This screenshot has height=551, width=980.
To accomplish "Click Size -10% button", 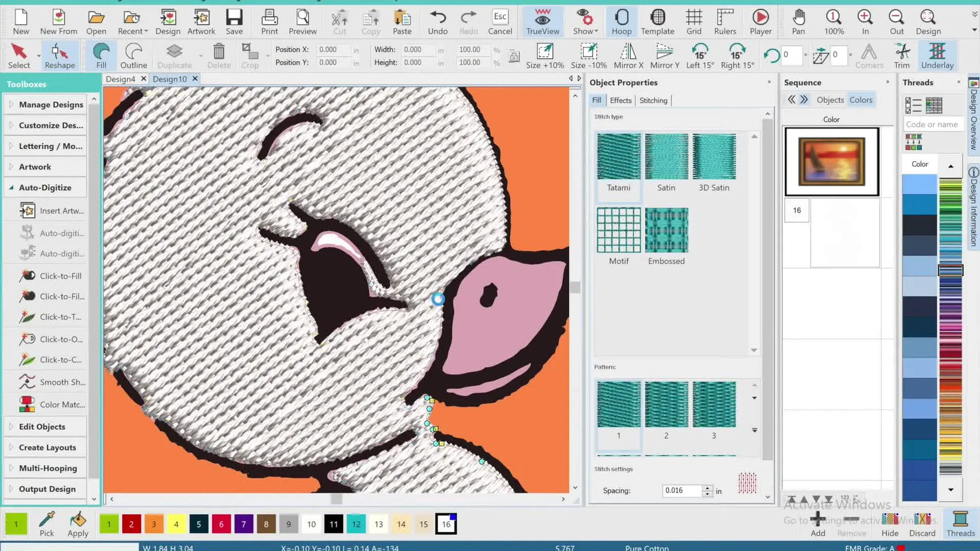I will coord(589,56).
